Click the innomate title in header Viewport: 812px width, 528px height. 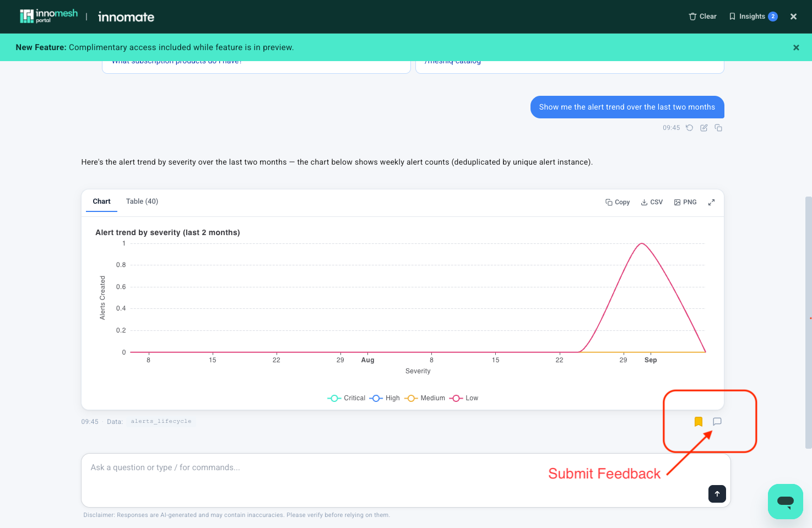pyautogui.click(x=126, y=17)
